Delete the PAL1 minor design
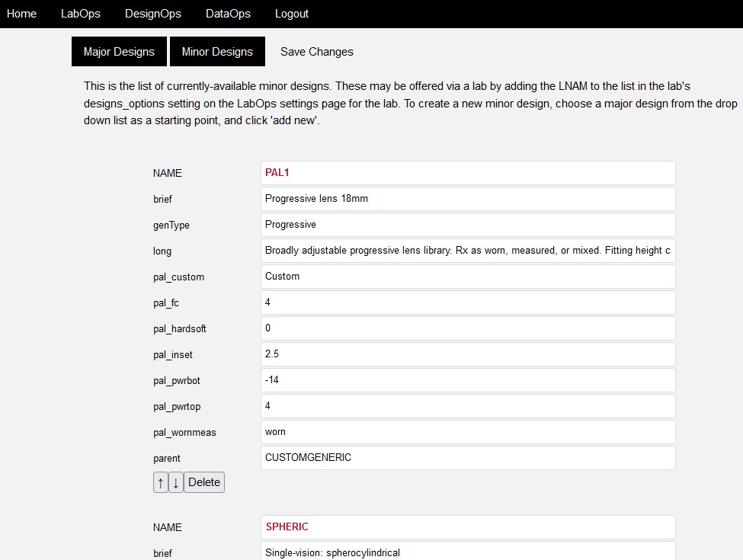Screen dimensions: 743x560 tap(204, 482)
